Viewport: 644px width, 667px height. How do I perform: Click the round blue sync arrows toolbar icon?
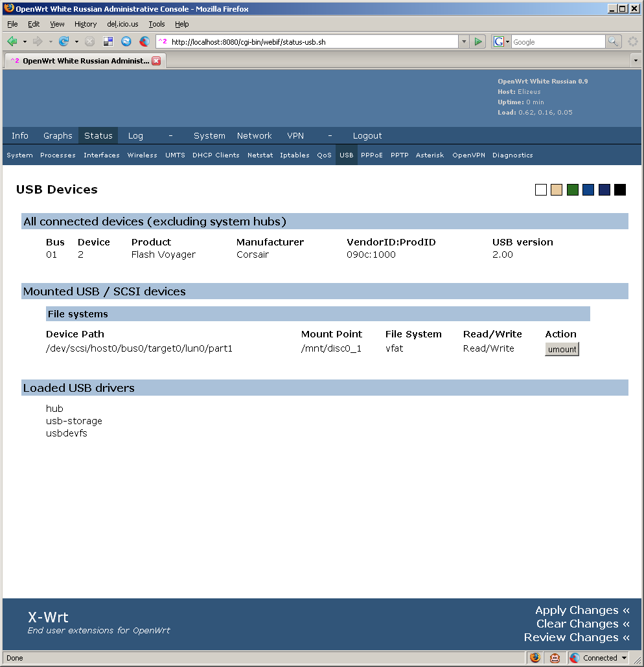pos(126,41)
